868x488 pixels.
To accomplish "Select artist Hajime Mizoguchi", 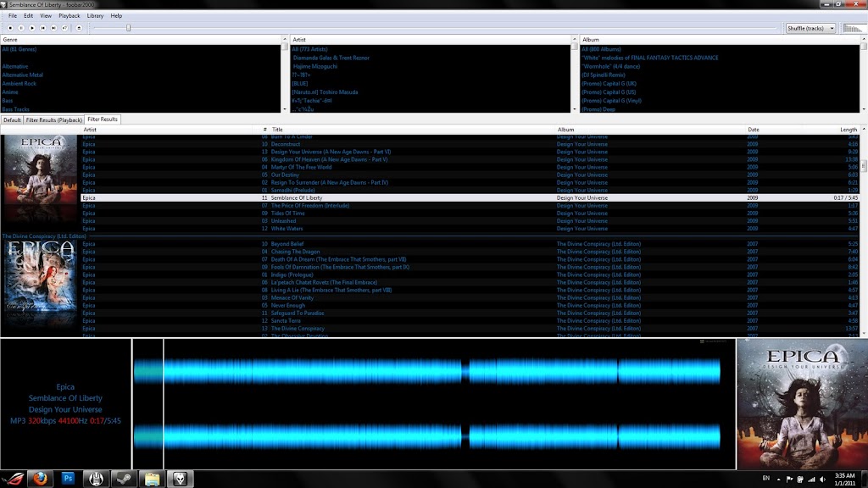I will pyautogui.click(x=315, y=66).
